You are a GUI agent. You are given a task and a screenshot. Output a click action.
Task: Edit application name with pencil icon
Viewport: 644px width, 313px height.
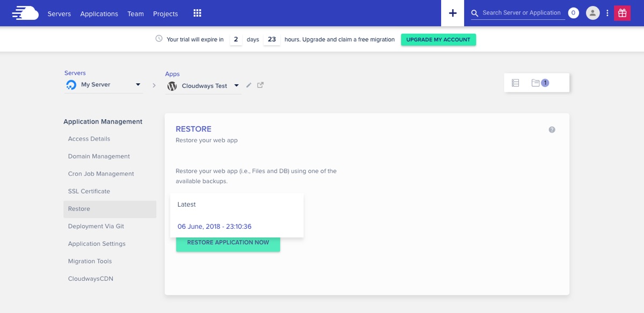(x=248, y=85)
